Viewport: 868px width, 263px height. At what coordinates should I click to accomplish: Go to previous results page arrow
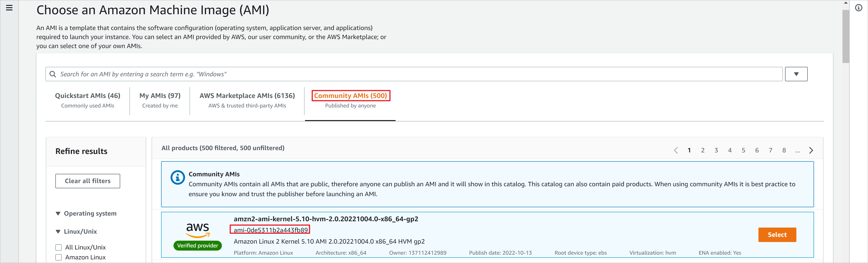pyautogui.click(x=676, y=151)
